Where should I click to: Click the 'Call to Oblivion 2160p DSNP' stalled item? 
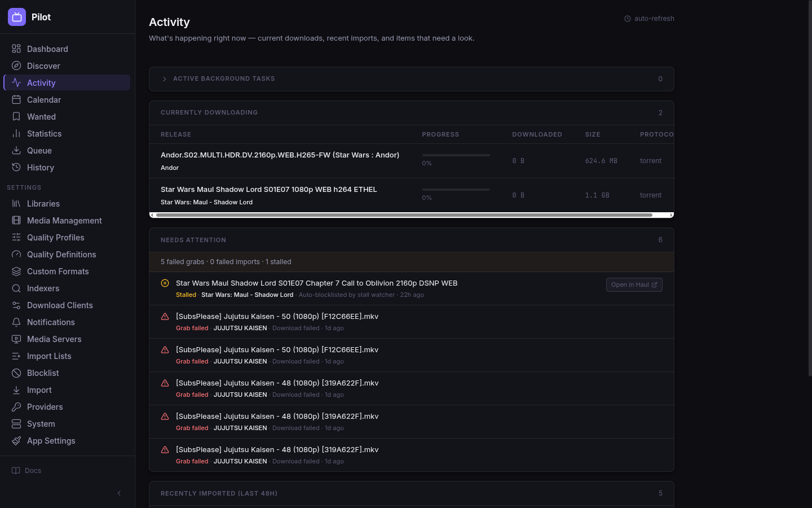click(x=412, y=288)
